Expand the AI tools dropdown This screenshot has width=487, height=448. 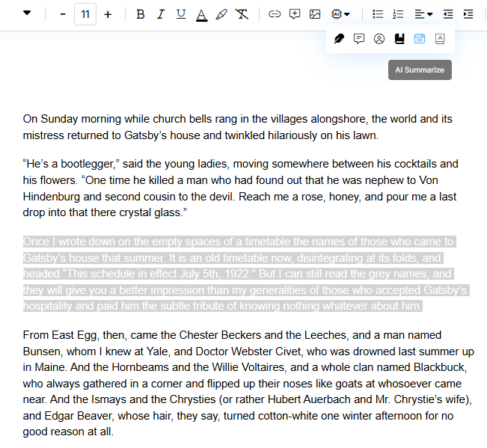340,14
